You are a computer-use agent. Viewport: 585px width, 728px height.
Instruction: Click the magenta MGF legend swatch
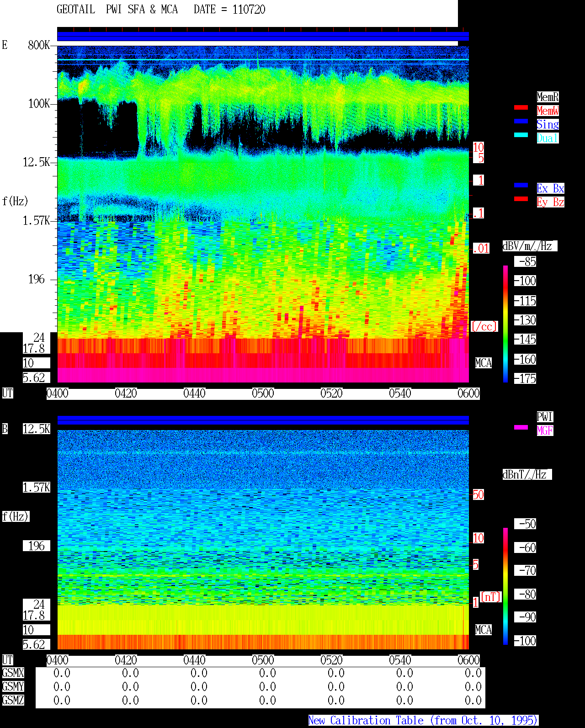point(521,427)
